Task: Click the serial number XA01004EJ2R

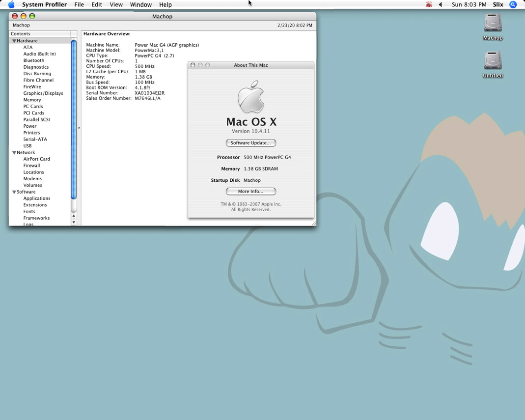Action: 150,93
